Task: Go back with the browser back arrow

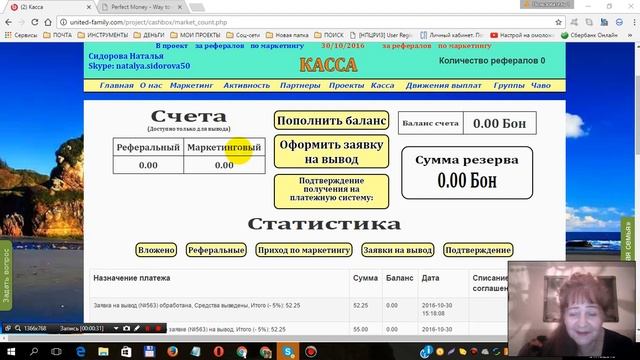Action: tap(9, 22)
